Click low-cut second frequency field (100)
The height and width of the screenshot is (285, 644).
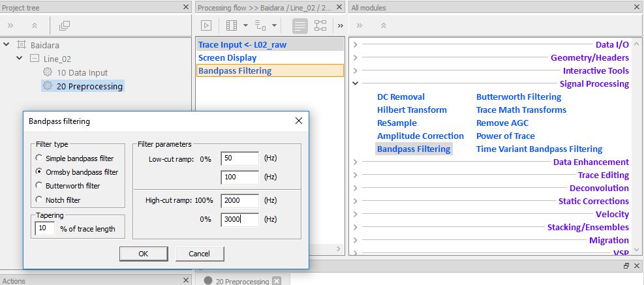(x=240, y=177)
